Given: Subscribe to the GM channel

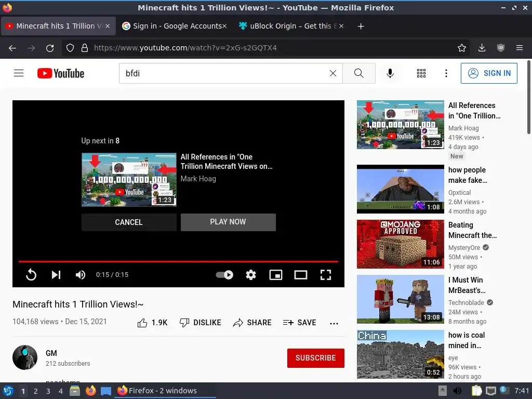Looking at the screenshot, I should click(x=315, y=358).
